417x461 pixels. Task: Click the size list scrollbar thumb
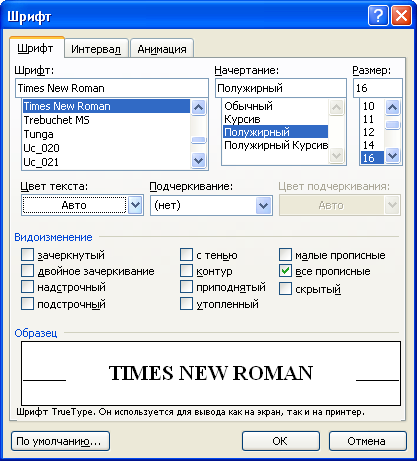393,125
